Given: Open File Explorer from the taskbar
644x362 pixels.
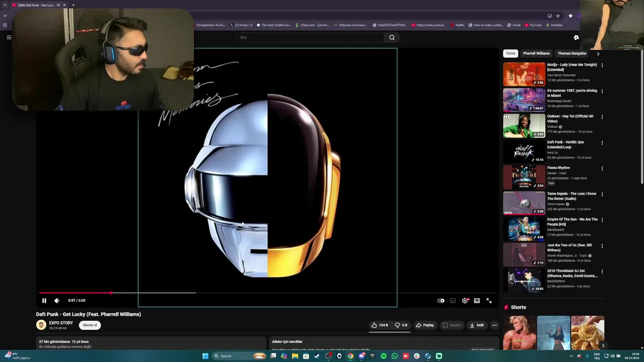Looking at the screenshot, I should click(x=295, y=356).
